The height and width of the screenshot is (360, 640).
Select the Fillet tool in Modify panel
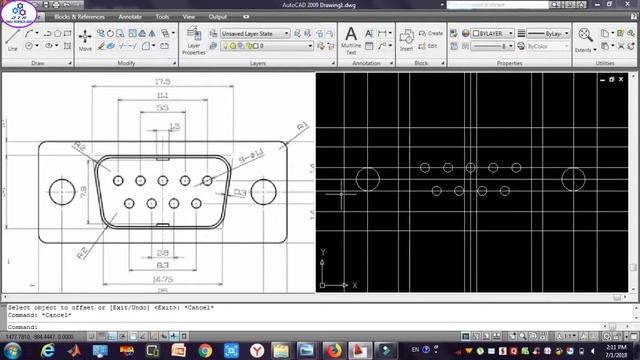coord(146,46)
